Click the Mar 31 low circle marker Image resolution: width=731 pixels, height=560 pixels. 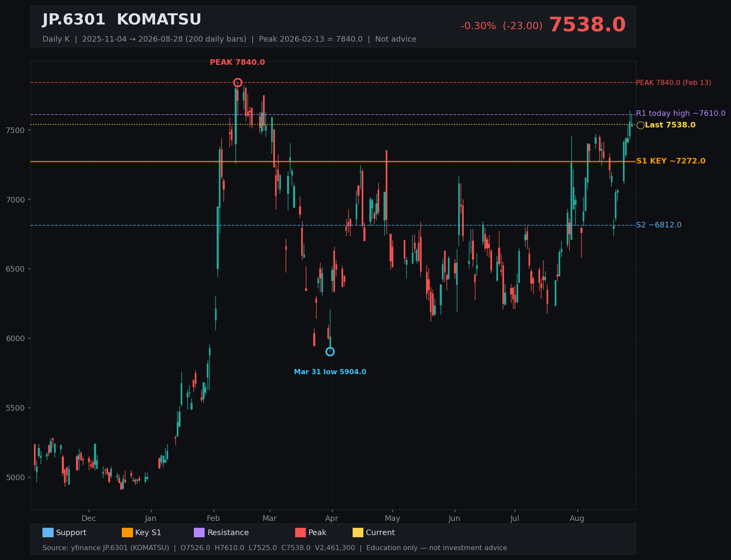click(x=330, y=351)
